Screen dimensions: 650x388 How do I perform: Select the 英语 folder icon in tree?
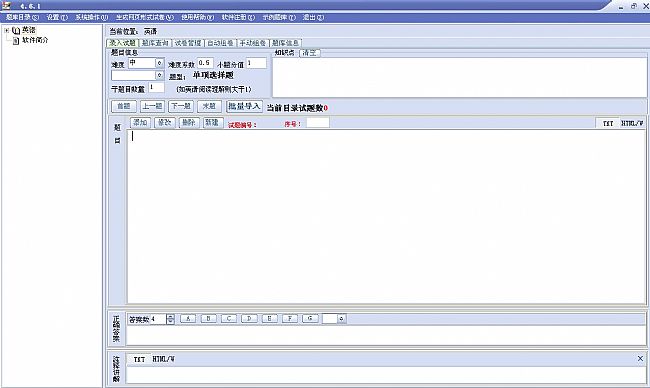pyautogui.click(x=16, y=30)
